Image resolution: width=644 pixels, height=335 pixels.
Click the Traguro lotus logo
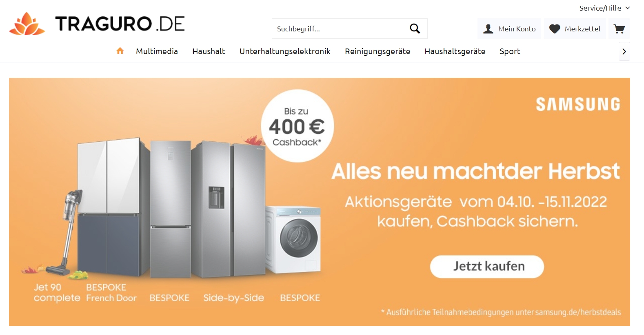(x=27, y=24)
